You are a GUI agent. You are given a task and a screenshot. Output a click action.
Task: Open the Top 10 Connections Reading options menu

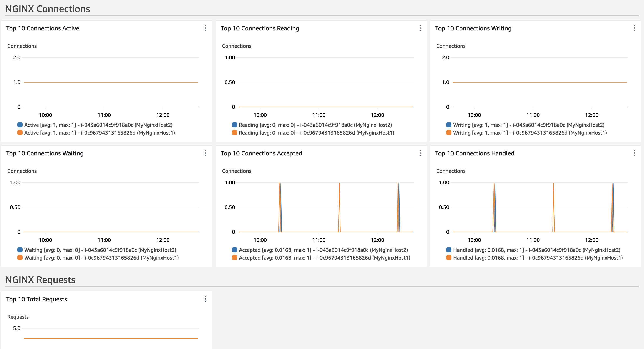click(x=420, y=28)
